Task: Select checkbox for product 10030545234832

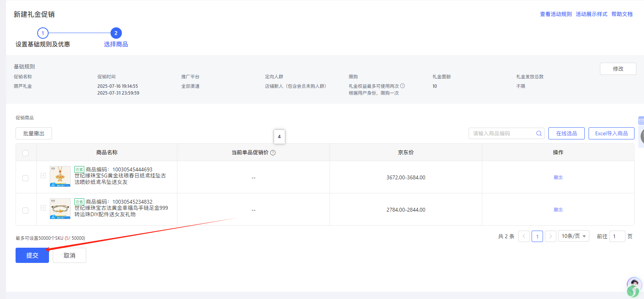Action: pos(25,210)
